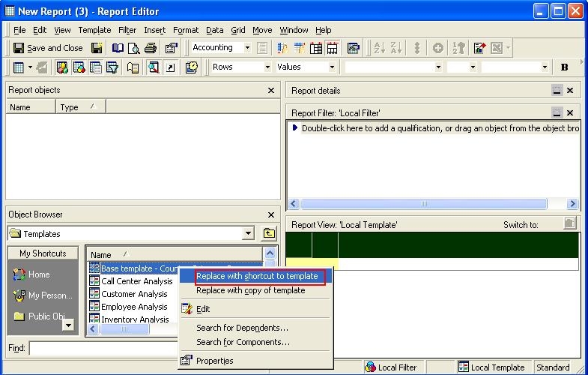Open the Template menu
588x375 pixels.
[x=94, y=30]
